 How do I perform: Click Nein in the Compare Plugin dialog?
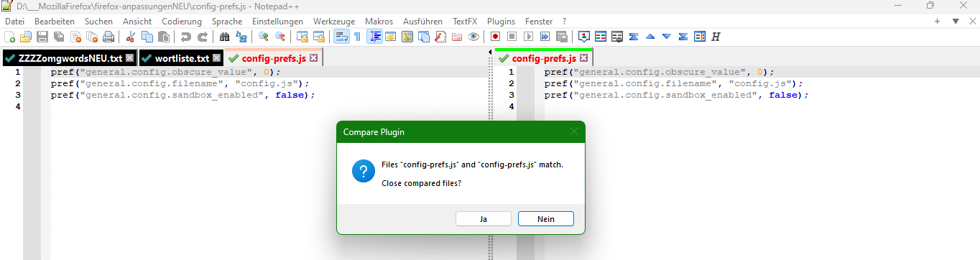tap(546, 218)
